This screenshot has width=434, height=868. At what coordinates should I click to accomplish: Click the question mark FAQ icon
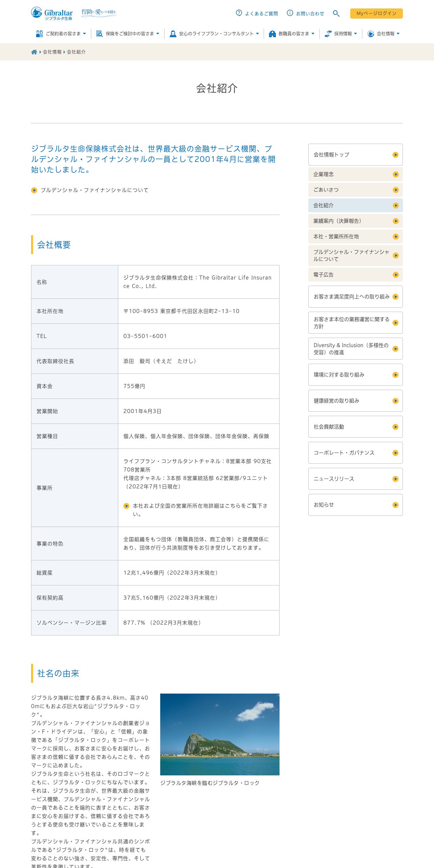[239, 13]
